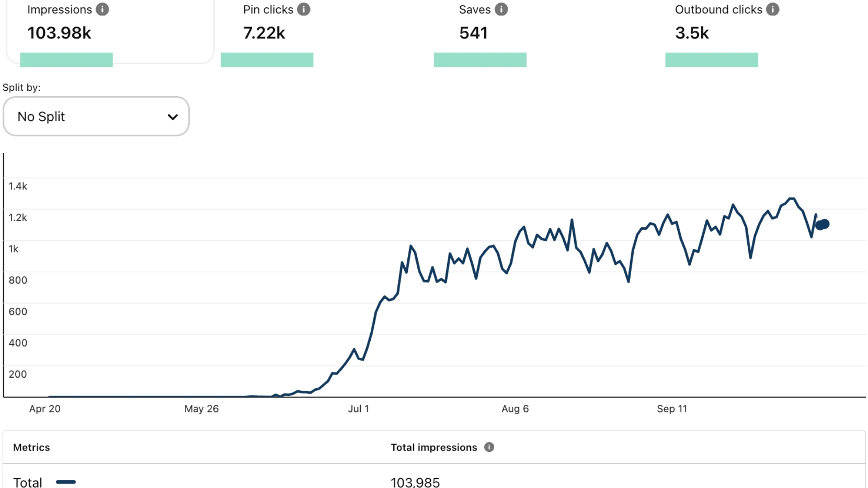Click the 200 y-axis label
868x488 pixels.
click(x=18, y=374)
